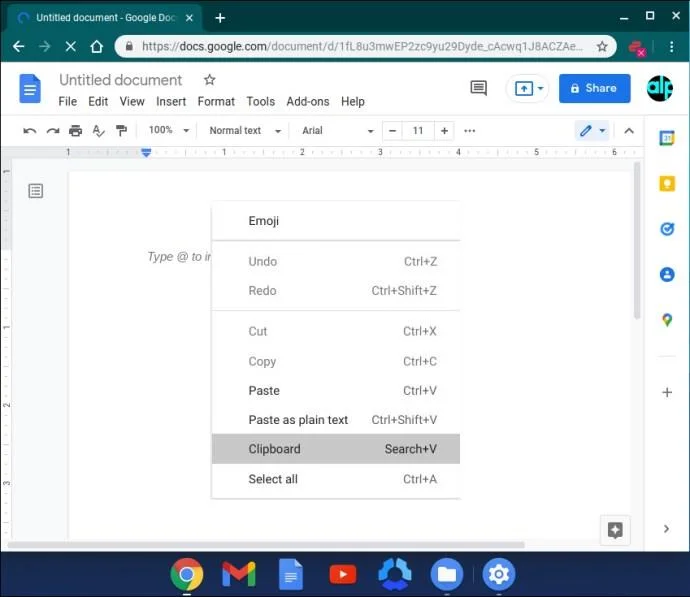Open Google Keep in side panel
The image size is (690, 597).
click(667, 183)
